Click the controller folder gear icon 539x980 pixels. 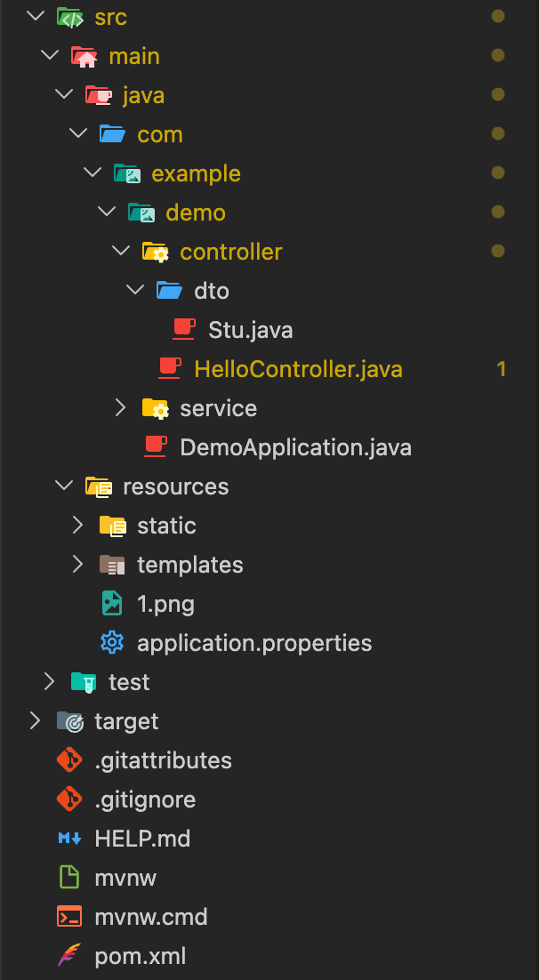155,252
